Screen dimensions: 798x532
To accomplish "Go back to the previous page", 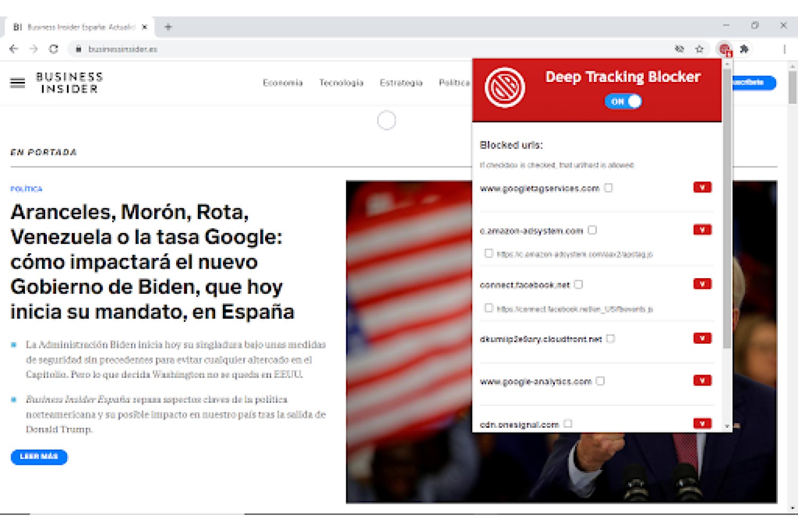I will click(x=14, y=49).
